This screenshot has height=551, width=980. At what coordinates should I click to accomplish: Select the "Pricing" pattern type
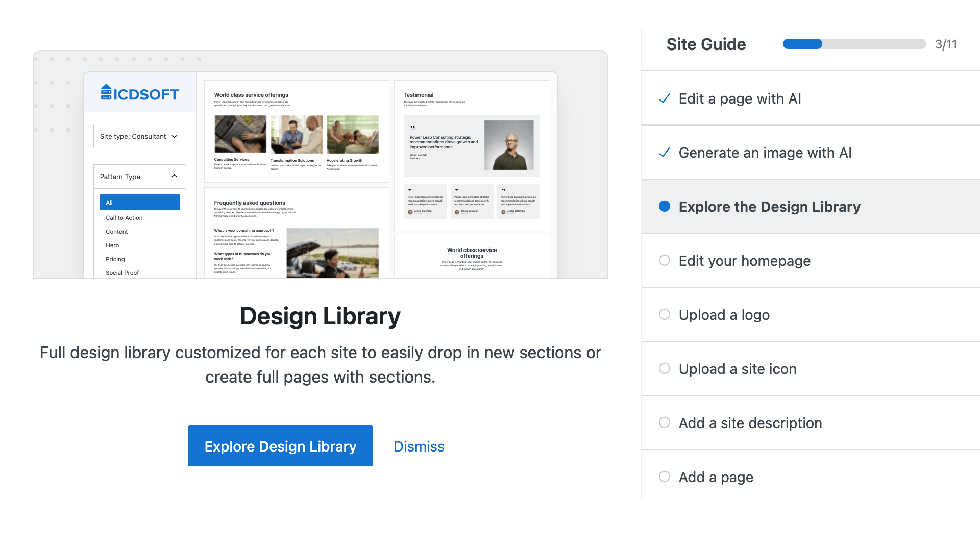(x=115, y=259)
